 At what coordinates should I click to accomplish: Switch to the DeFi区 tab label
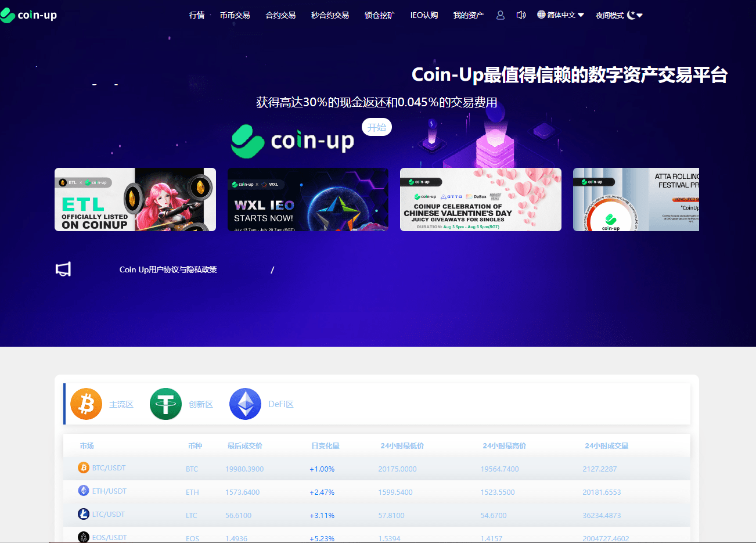[x=281, y=404]
